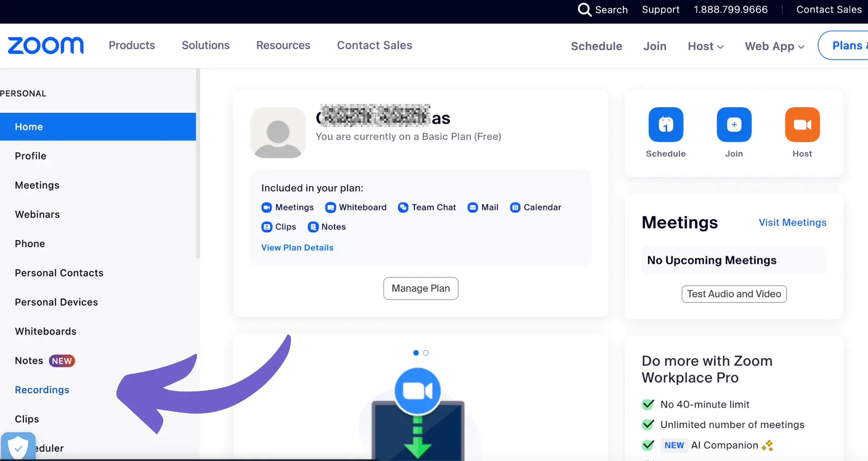Viewport: 868px width, 461px height.
Task: Click the sidebar scrollbar
Action: click(x=198, y=164)
